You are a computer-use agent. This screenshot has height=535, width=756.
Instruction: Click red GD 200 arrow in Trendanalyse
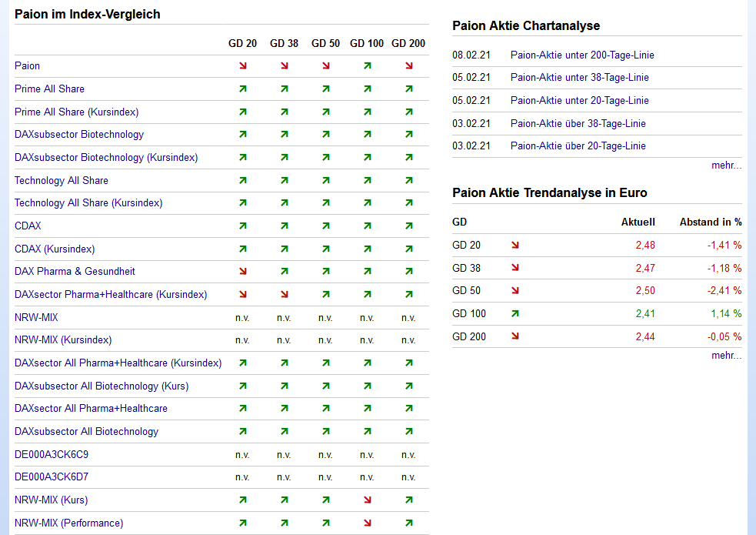click(x=515, y=336)
